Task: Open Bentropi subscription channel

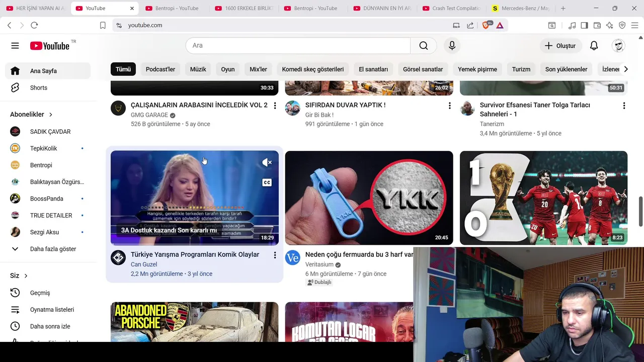Action: point(48,165)
